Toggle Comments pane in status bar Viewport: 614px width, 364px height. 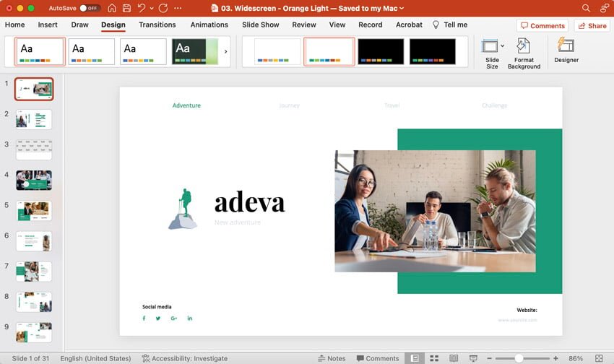pyautogui.click(x=377, y=358)
